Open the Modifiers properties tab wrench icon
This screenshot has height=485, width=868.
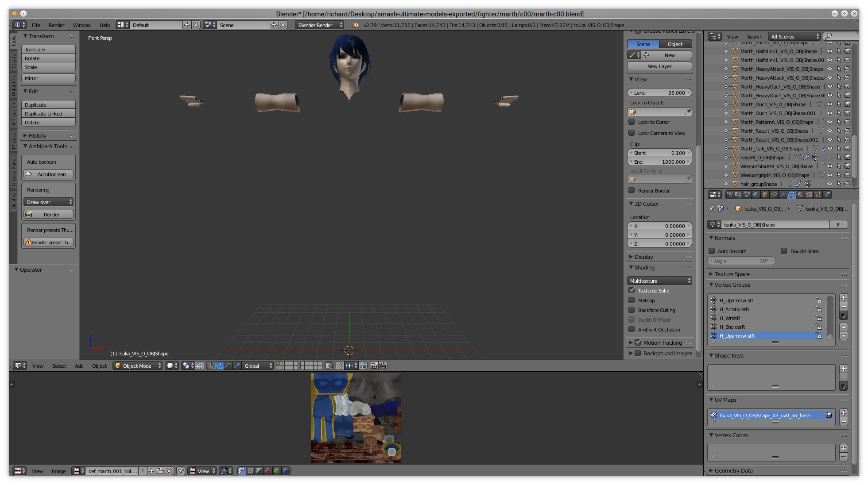point(783,195)
